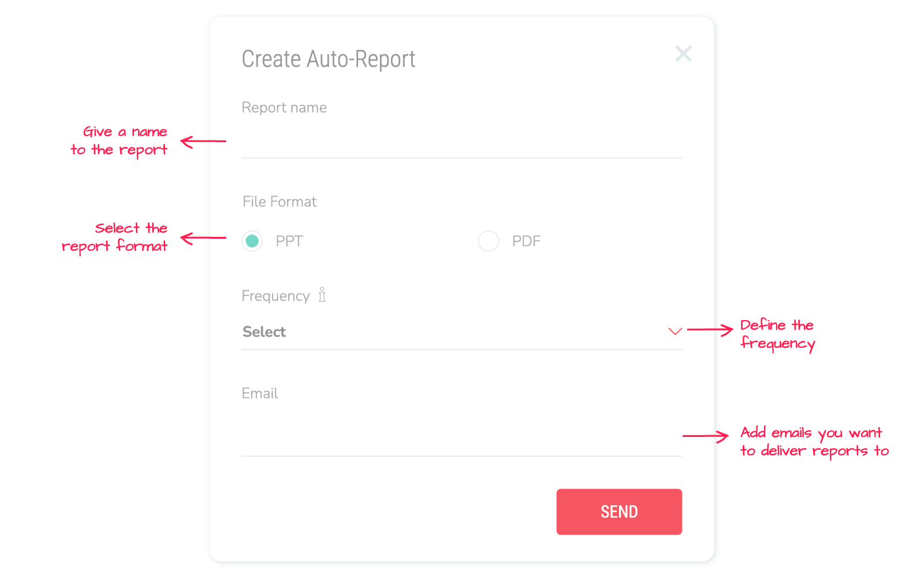Select the PPT file format radio button
This screenshot has width=924, height=578.
click(x=252, y=241)
